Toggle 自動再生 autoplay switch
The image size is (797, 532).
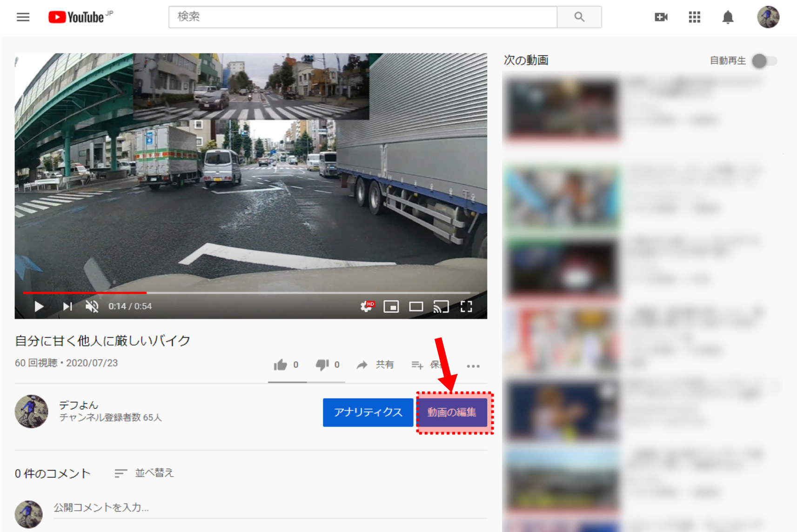point(764,61)
